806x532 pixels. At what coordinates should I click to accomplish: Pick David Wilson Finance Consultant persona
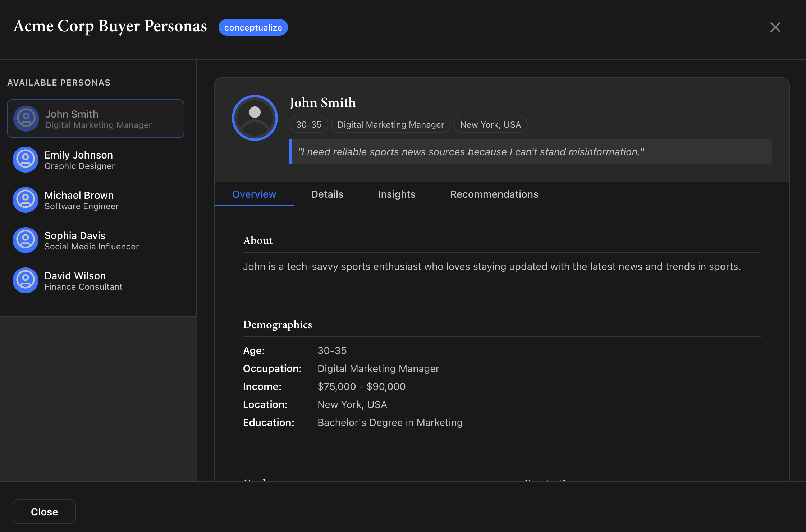tap(96, 280)
